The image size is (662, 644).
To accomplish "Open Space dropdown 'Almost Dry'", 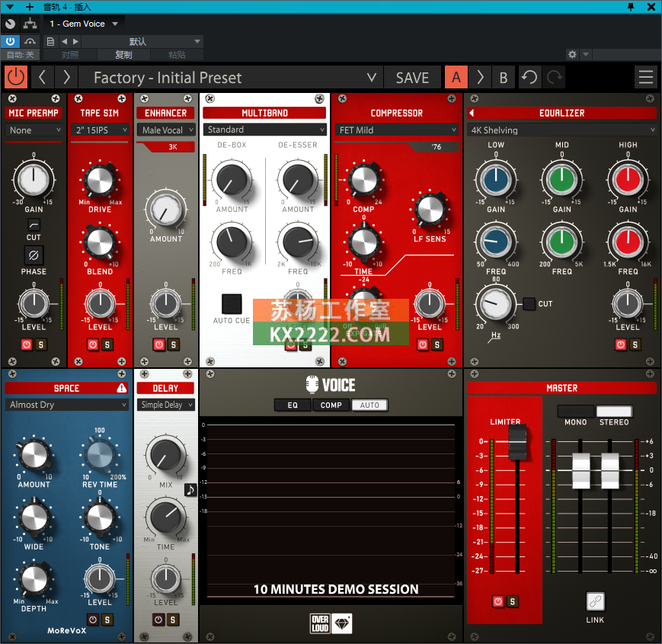I will [67, 405].
